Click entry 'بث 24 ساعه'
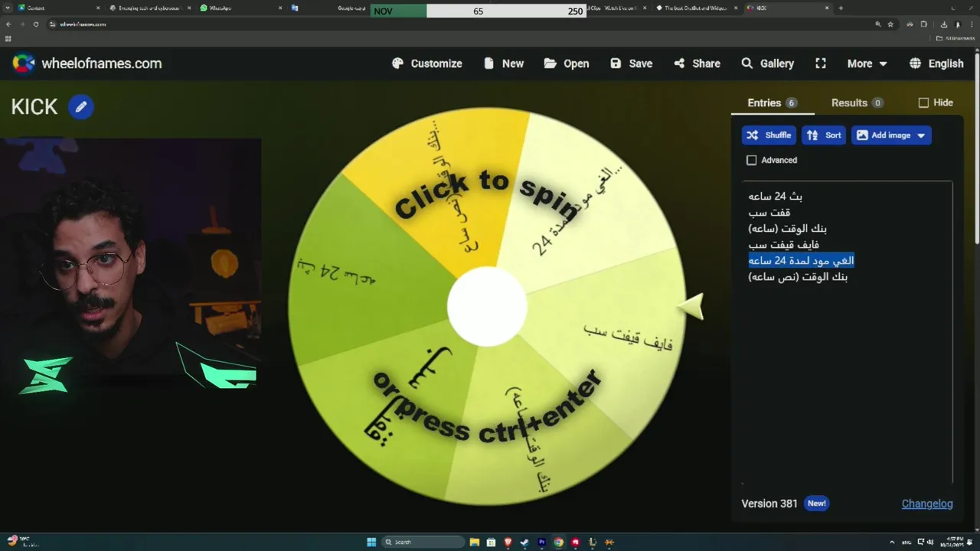This screenshot has height=551, width=980. 776,196
